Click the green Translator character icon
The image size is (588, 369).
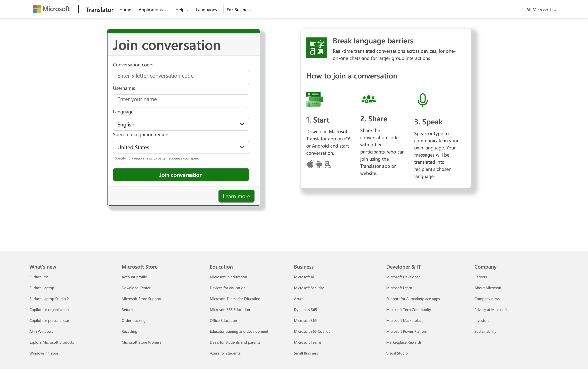coord(316,48)
